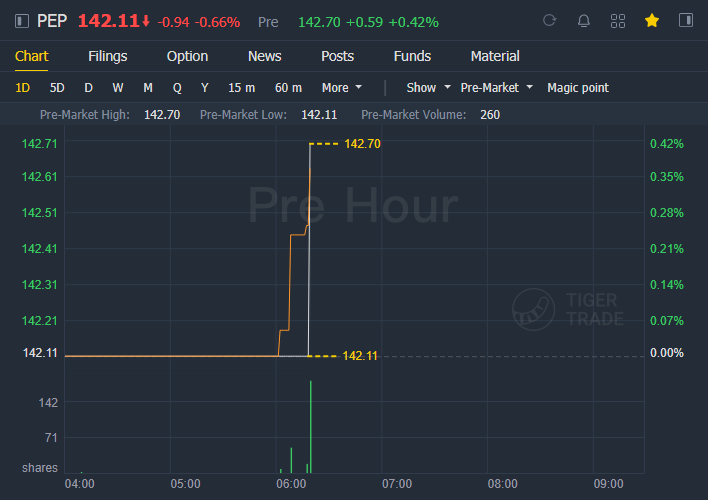The height and width of the screenshot is (500, 708).
Task: Click the +0.42% pre-market change
Action: tap(413, 22)
